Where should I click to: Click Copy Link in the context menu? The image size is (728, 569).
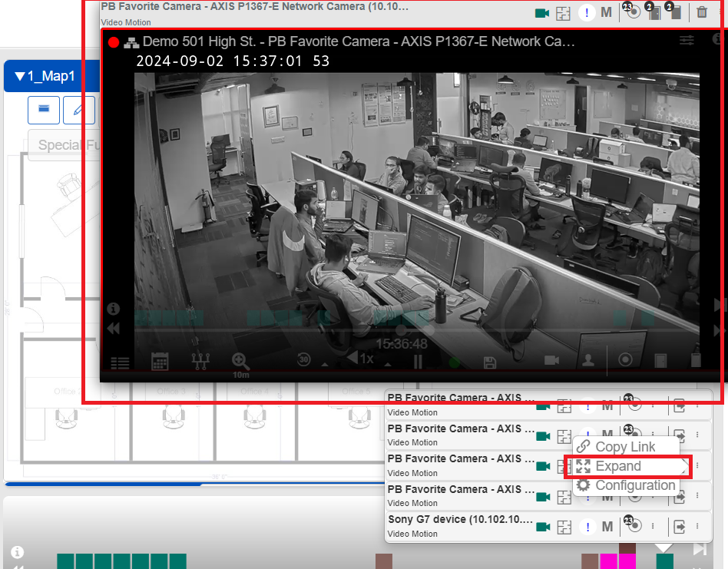(623, 446)
